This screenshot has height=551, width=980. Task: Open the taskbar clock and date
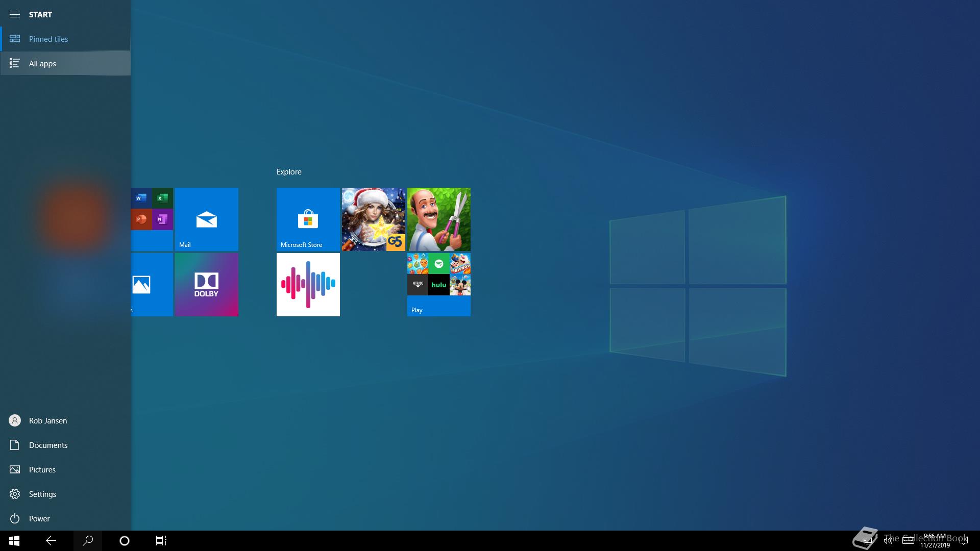click(935, 541)
